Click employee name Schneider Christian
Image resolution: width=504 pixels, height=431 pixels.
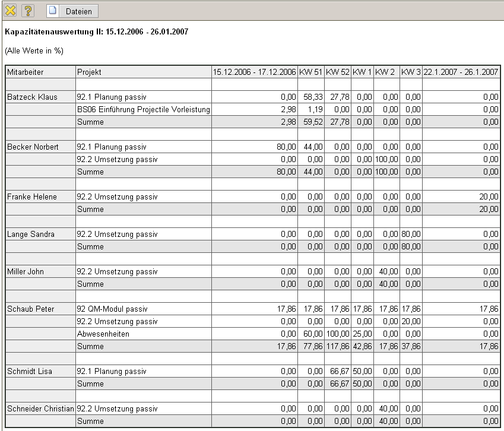coord(40,408)
